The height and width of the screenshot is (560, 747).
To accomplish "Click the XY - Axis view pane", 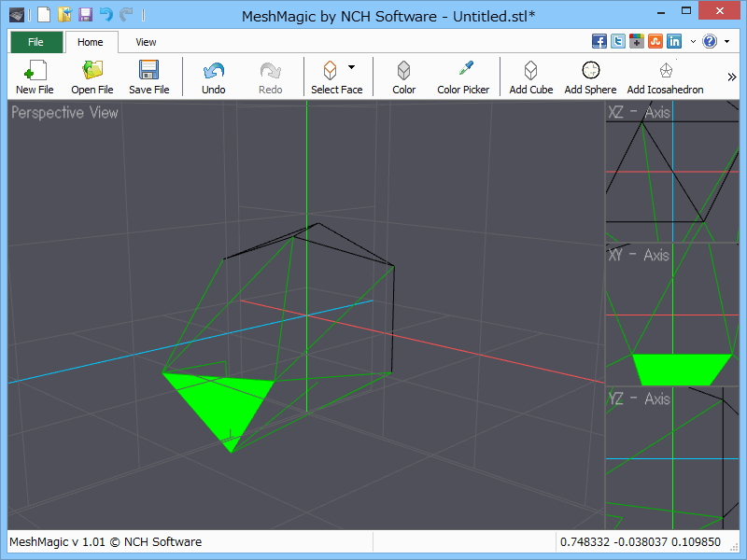I will click(672, 315).
